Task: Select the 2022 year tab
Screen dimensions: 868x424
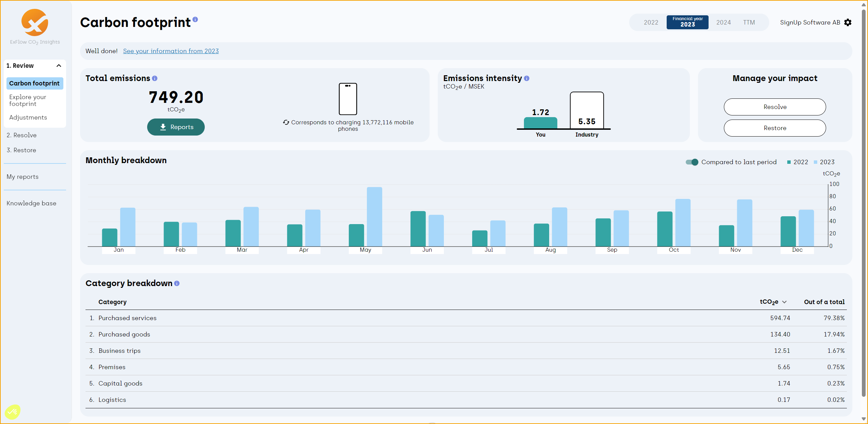Action: [x=650, y=22]
